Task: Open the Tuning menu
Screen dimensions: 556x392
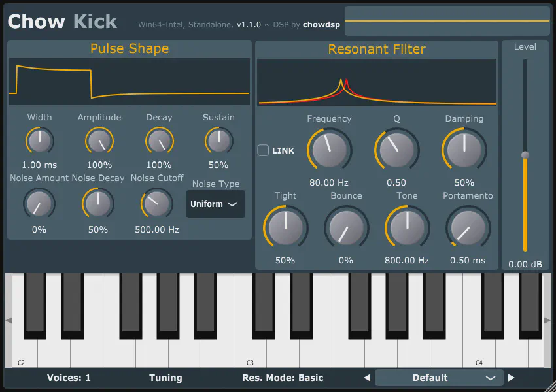Action: coord(165,378)
